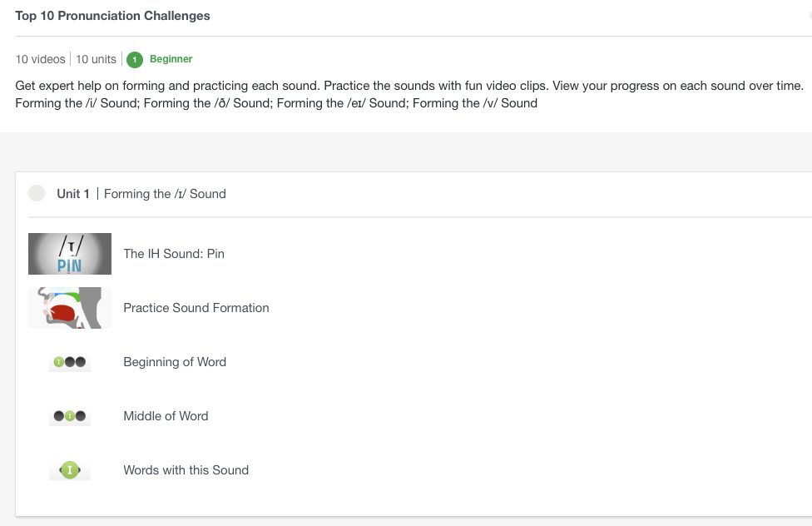Image resolution: width=812 pixels, height=526 pixels.
Task: Click the 10 videos count
Action: pos(41,59)
